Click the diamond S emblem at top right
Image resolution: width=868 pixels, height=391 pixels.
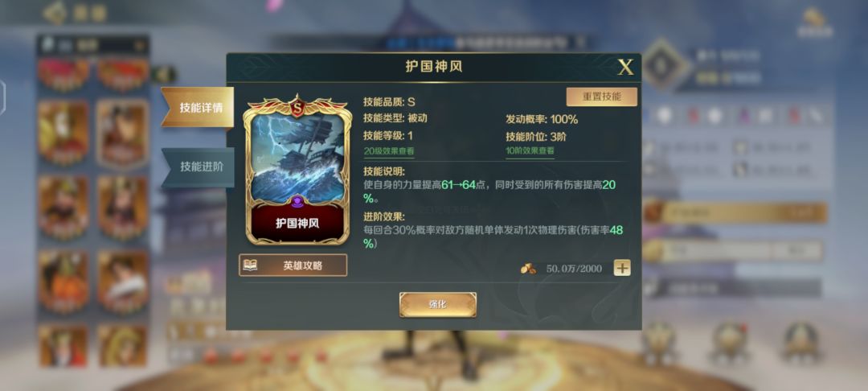[664, 64]
